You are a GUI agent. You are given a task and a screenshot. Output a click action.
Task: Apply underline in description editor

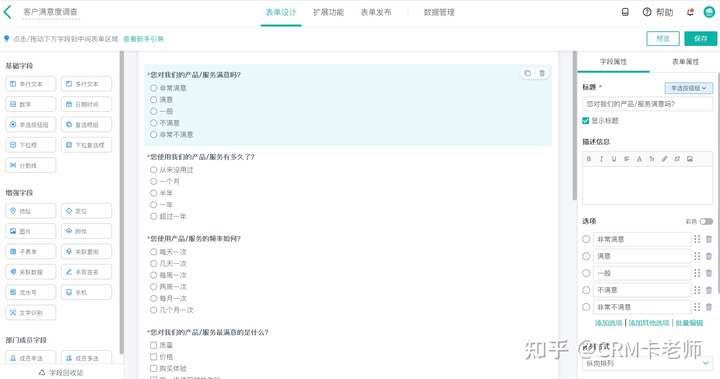(613, 158)
